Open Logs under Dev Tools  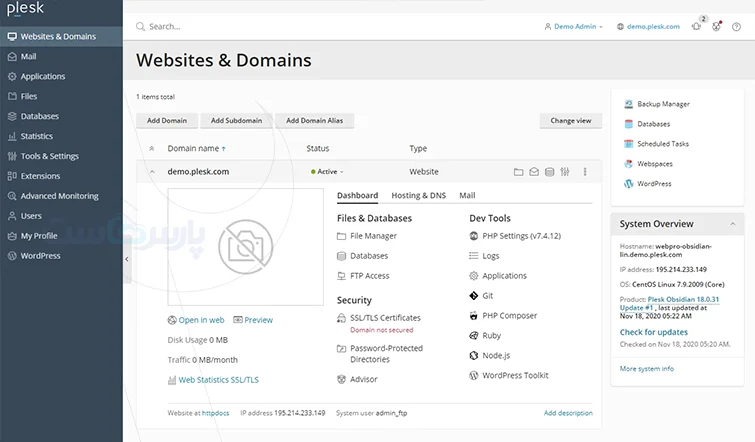[x=484, y=256]
